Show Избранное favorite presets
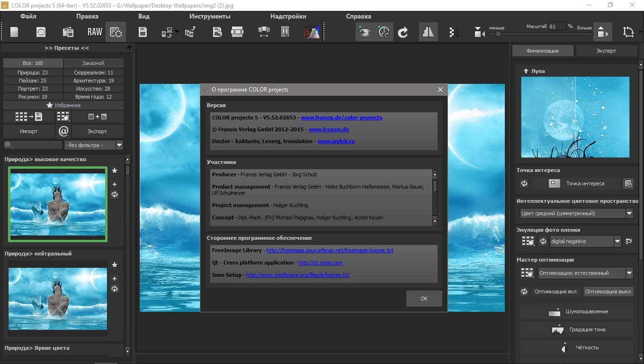644x364 pixels. (x=63, y=105)
